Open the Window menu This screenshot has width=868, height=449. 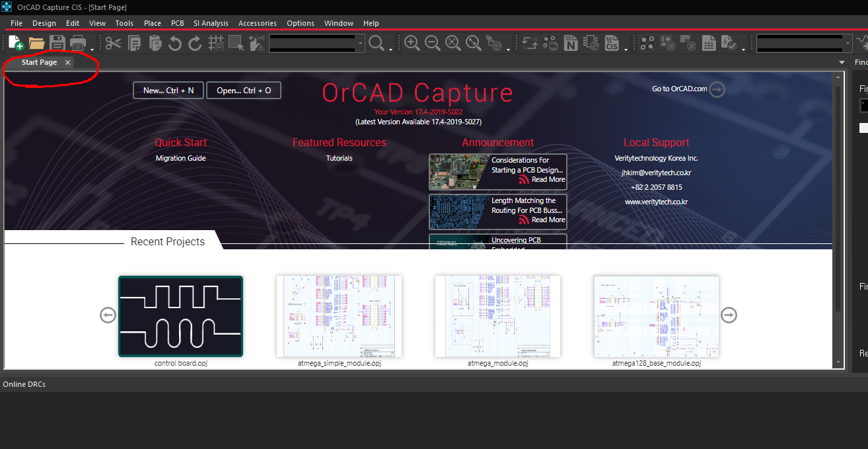tap(339, 23)
